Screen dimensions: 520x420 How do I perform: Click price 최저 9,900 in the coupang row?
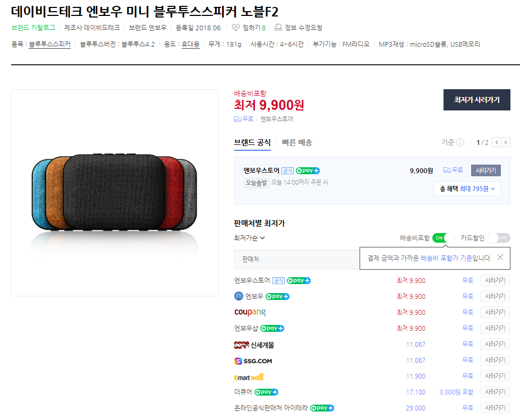click(411, 312)
